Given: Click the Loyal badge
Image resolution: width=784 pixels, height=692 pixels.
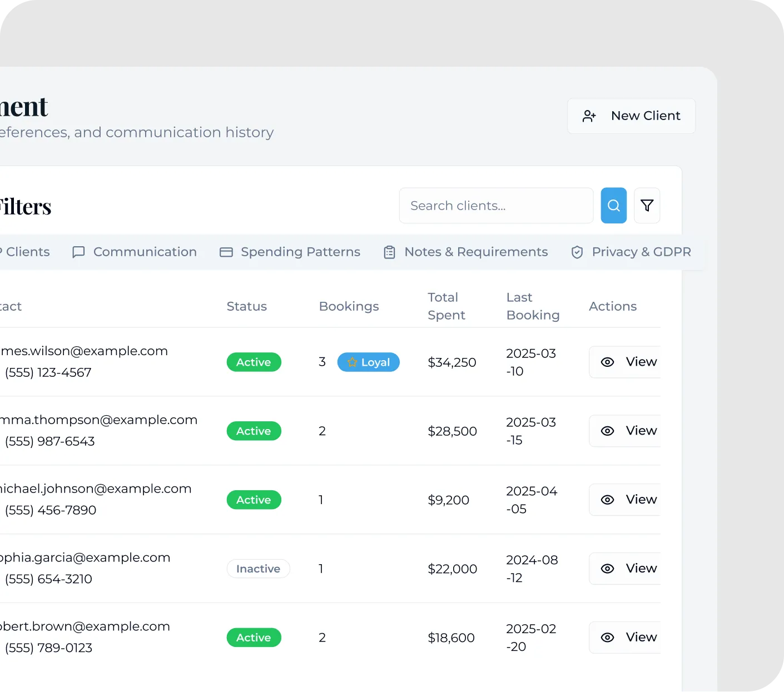Looking at the screenshot, I should pos(369,362).
